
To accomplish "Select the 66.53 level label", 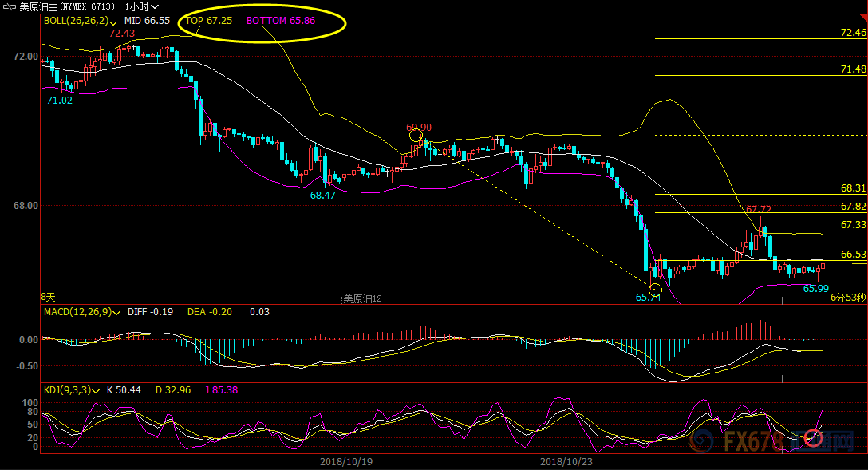I will coord(853,255).
